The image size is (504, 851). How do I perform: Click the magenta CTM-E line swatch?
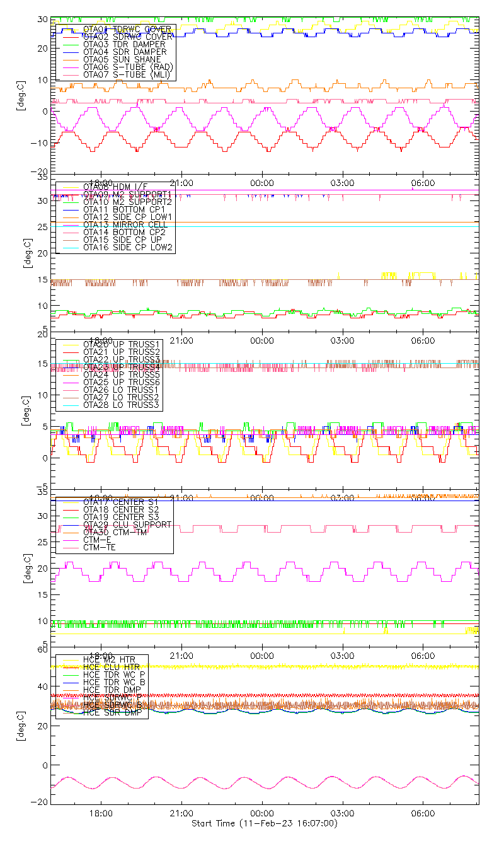pos(69,540)
